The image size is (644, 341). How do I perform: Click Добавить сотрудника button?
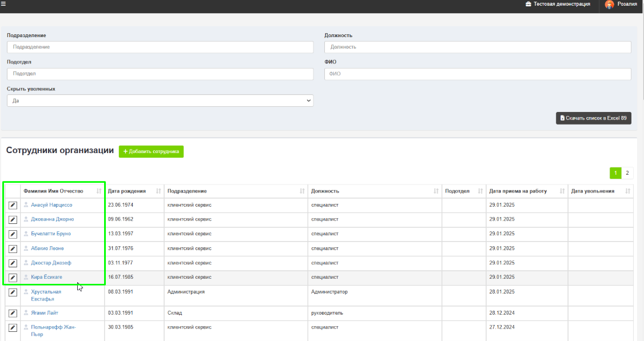point(151,151)
